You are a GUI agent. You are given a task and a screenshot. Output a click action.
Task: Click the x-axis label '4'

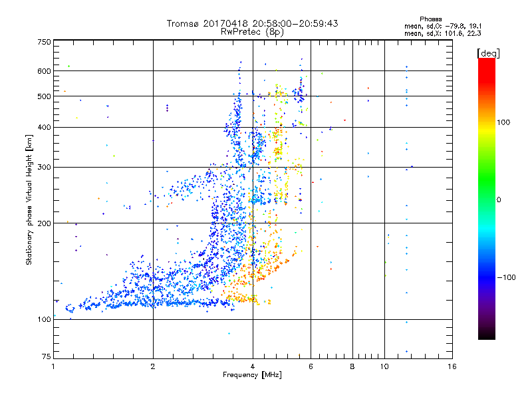(x=253, y=366)
